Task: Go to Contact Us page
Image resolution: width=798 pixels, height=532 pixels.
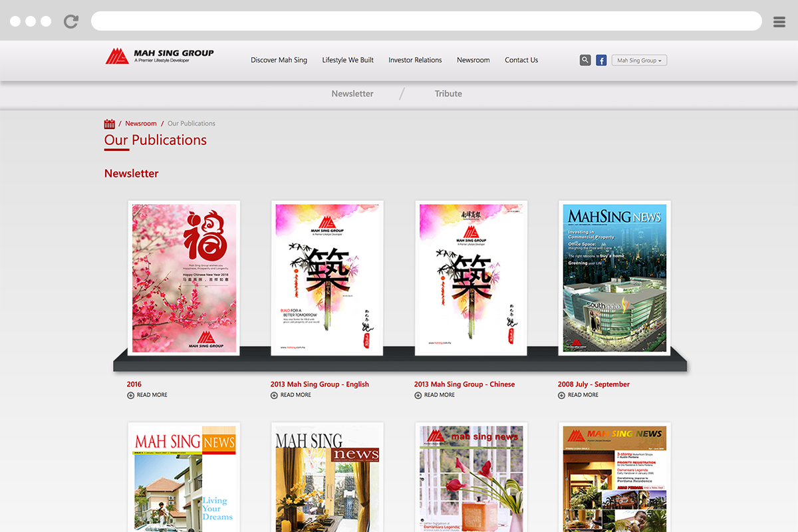Action: coord(521,60)
